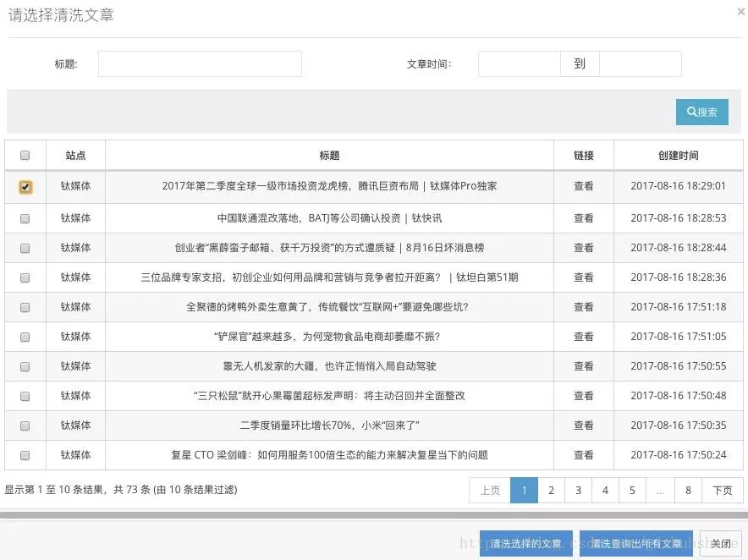Open 查看 link for 铲屎官越来越多 article
The height and width of the screenshot is (560, 748).
(x=583, y=337)
